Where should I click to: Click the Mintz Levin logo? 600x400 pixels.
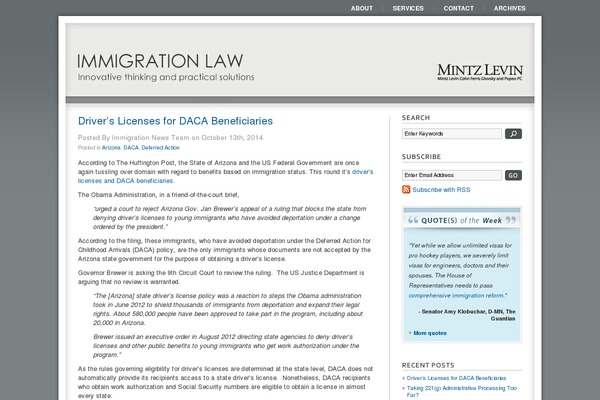(x=480, y=72)
